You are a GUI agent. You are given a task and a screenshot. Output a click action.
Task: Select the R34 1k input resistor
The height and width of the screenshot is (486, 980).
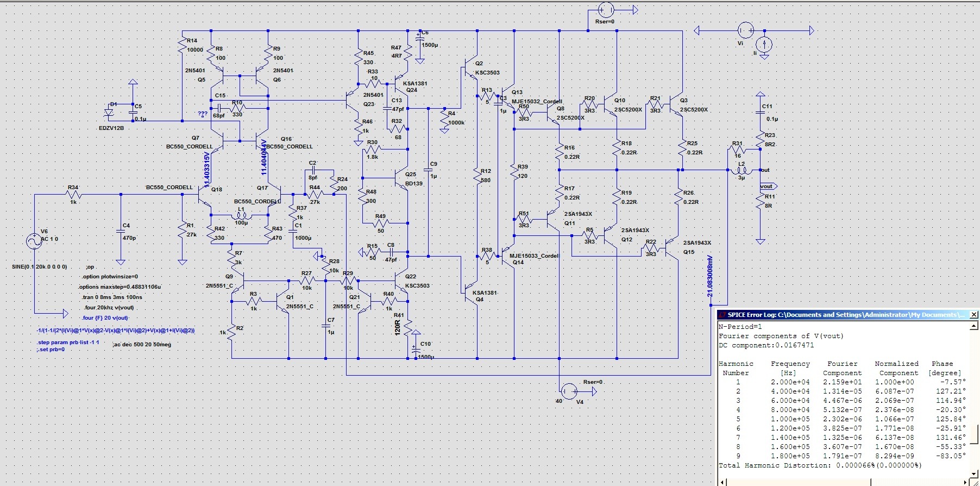point(73,194)
